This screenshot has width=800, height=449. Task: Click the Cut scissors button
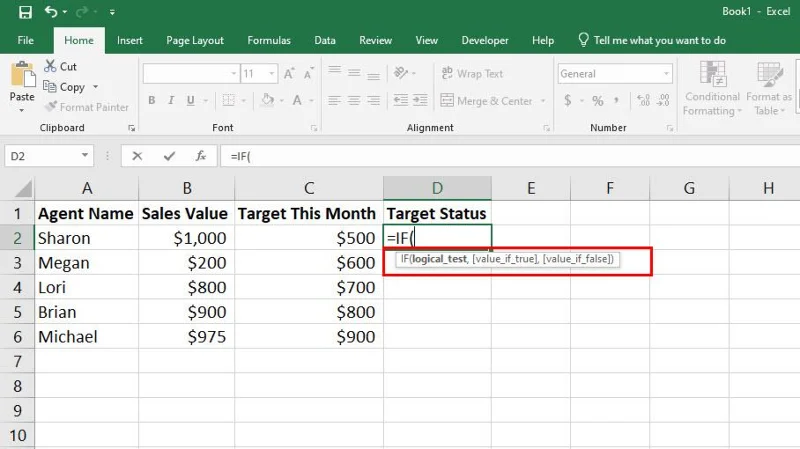[60, 66]
